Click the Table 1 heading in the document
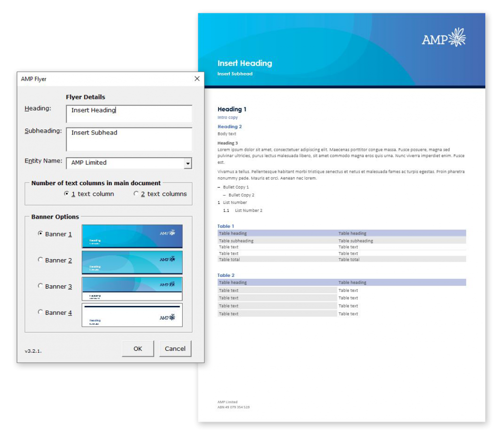Screen dimensions: 504x435 (x=225, y=226)
